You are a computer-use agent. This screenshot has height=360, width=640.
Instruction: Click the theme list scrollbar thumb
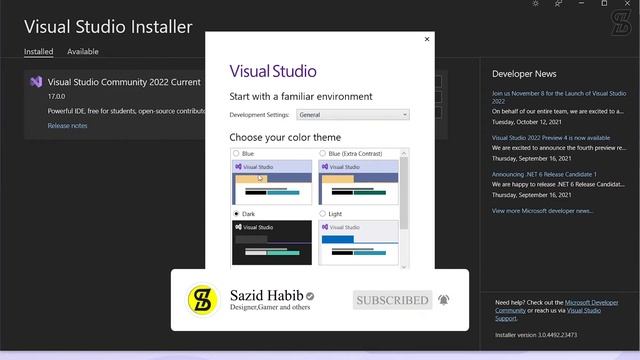coord(404,193)
